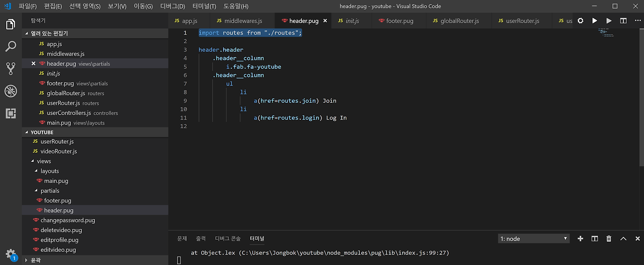The height and width of the screenshot is (265, 644).
Task: Switch to the middlewares.js editor tab
Action: click(243, 21)
